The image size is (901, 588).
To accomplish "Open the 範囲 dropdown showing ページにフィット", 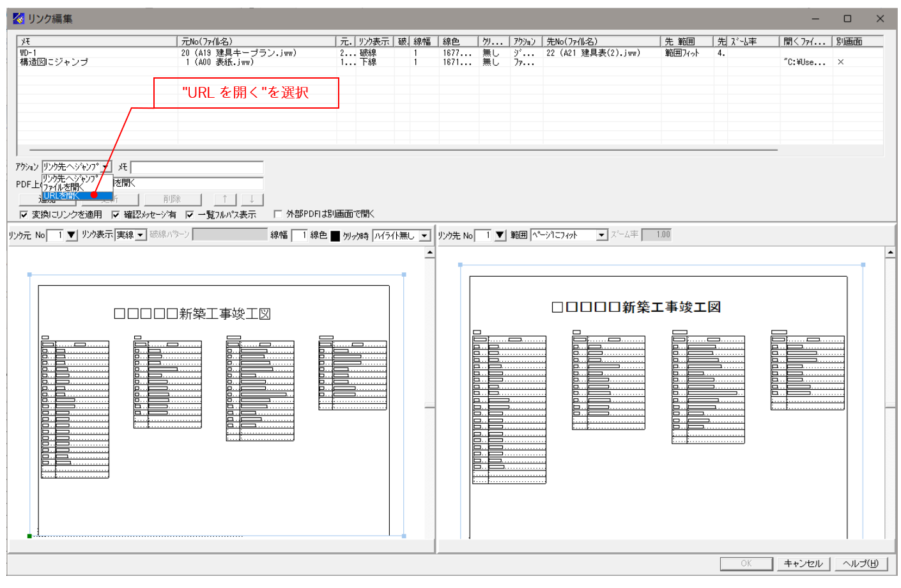I will click(601, 235).
